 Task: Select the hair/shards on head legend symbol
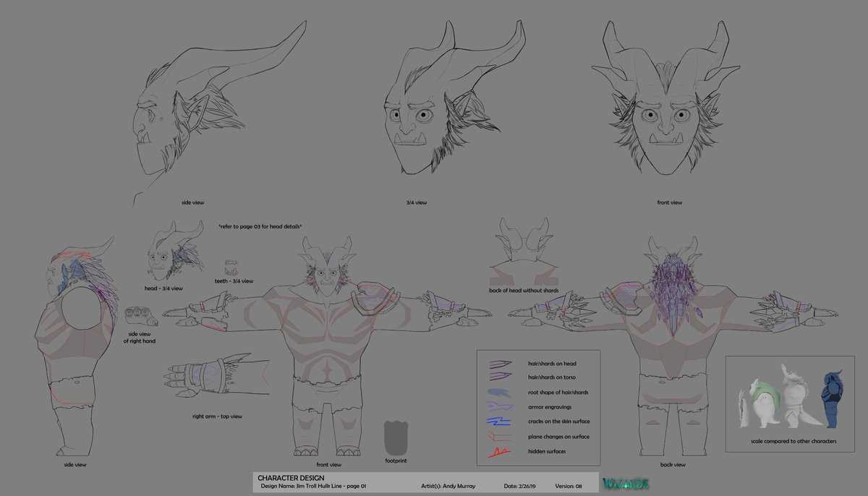point(501,364)
